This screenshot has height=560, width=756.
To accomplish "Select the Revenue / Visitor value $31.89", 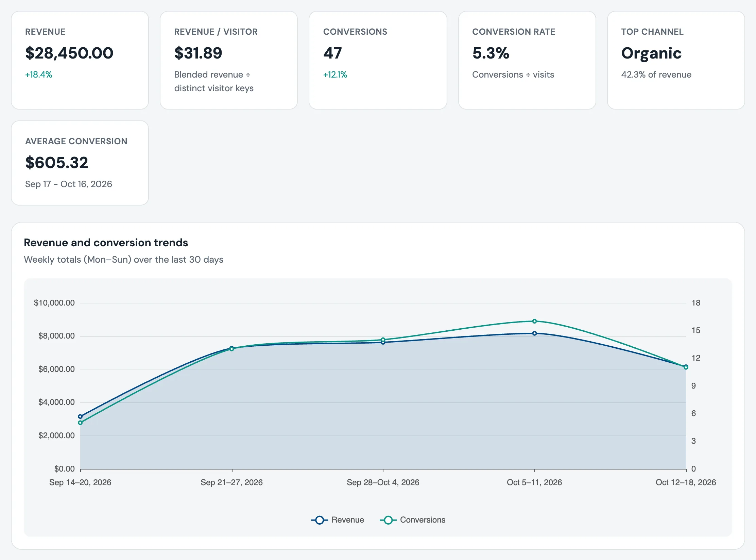I will click(198, 53).
